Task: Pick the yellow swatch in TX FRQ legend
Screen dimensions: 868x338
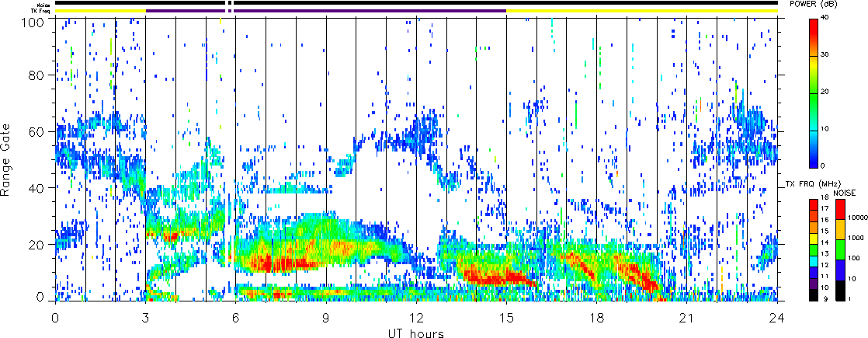Action: coord(813,239)
